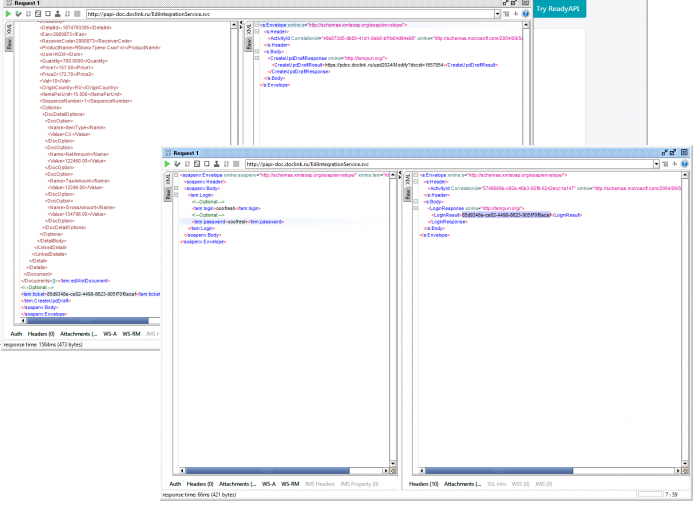Image resolution: width=700 pixels, height=512 pixels.
Task: Collapse the tem:Login element in the request
Action: coord(176,195)
